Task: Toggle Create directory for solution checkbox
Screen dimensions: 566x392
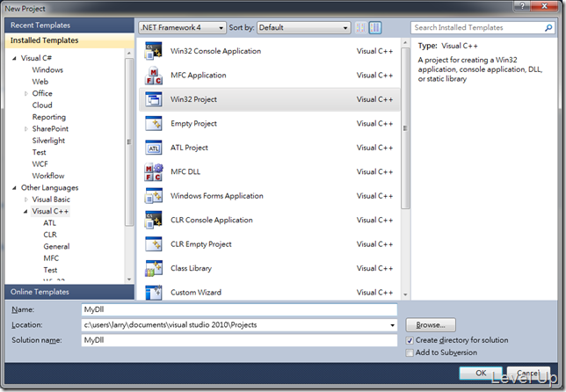Action: (410, 340)
